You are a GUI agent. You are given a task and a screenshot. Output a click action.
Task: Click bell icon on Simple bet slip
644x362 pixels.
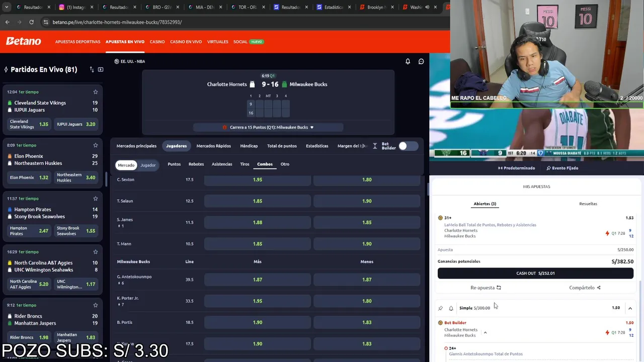(x=451, y=308)
